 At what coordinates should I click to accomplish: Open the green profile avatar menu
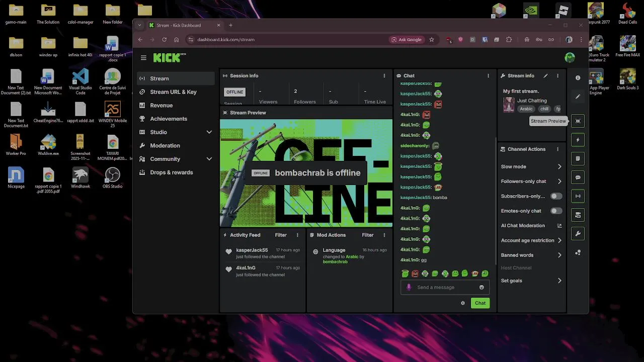(570, 58)
